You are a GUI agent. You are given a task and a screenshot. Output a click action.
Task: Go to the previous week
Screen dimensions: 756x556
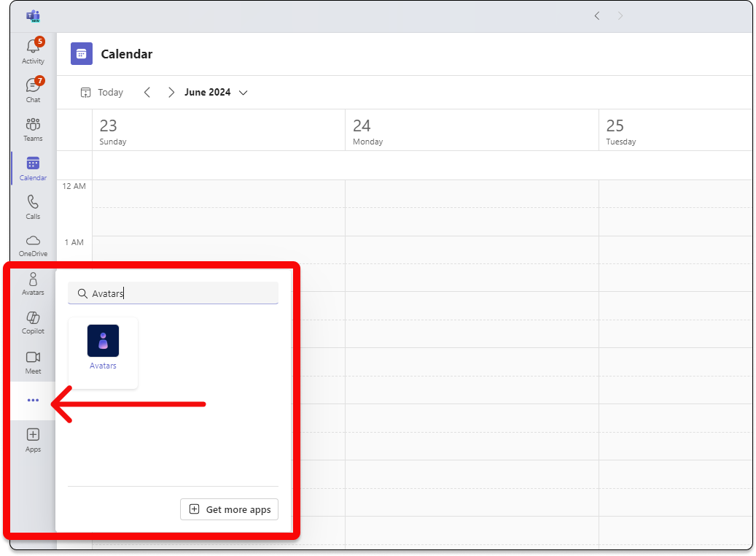click(147, 92)
